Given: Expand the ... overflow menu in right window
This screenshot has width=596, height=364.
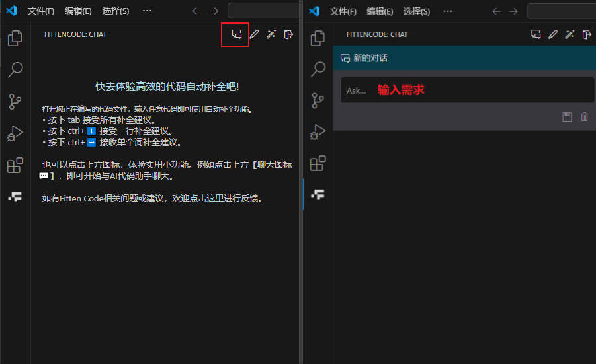Looking at the screenshot, I should click(x=448, y=11).
